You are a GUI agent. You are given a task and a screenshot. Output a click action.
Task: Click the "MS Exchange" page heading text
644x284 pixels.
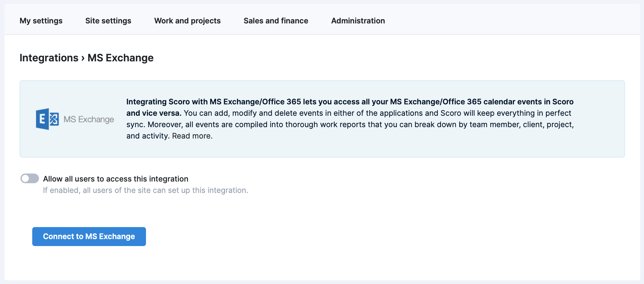point(120,58)
